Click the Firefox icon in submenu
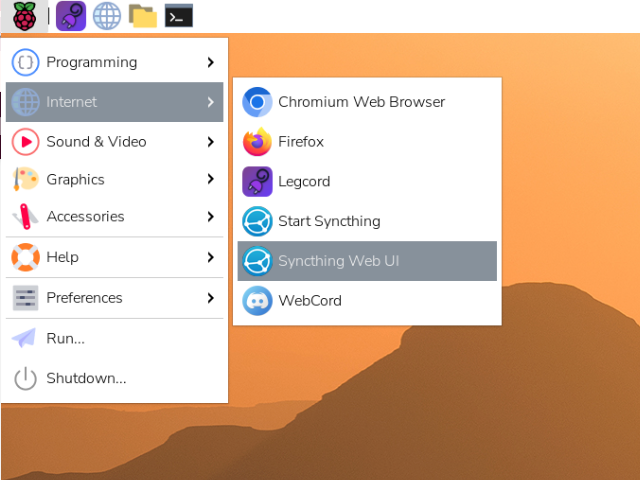The width and height of the screenshot is (640, 480). (x=258, y=142)
